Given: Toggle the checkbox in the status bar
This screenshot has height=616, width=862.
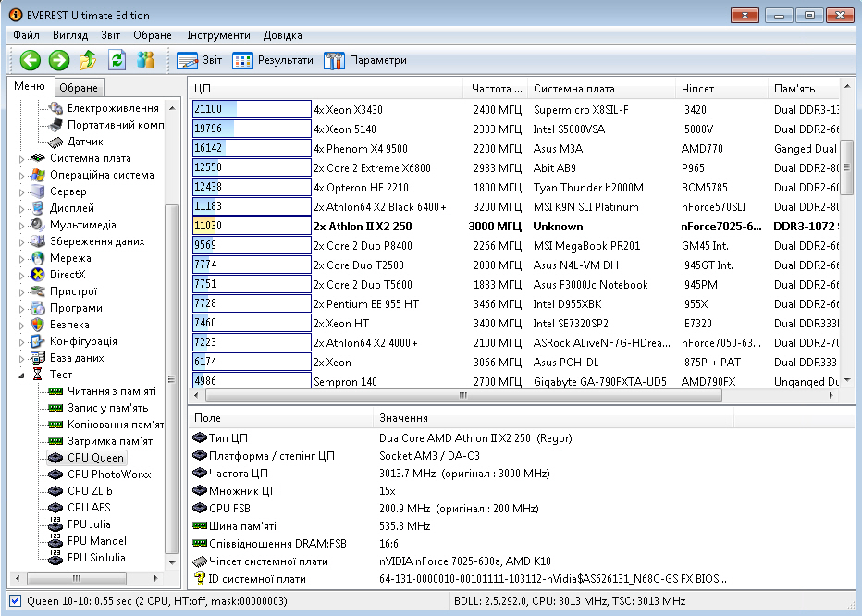Looking at the screenshot, I should (x=16, y=600).
